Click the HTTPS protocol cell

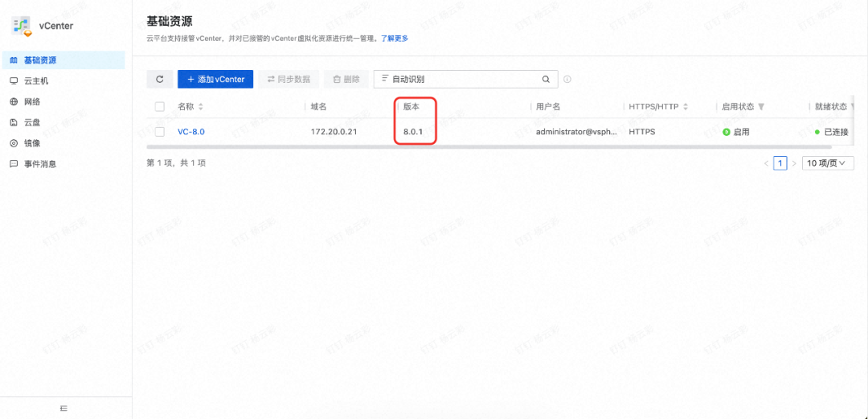coord(642,132)
